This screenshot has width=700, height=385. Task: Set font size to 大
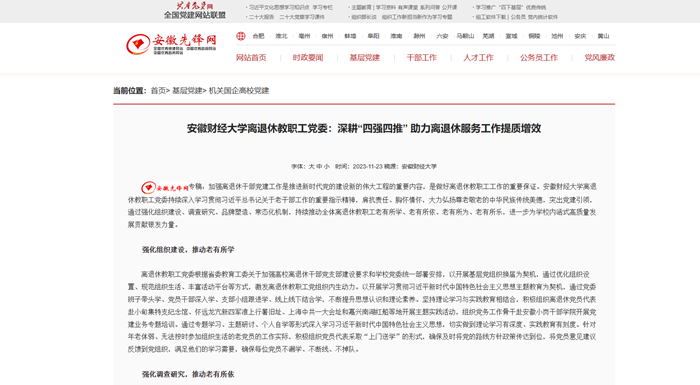[x=312, y=167]
